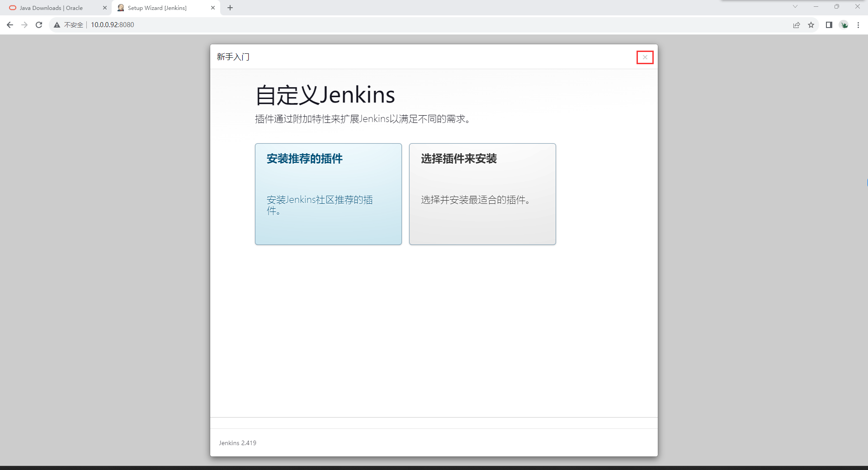The image size is (868, 470).
Task: Choose 选择插件来安装 option card
Action: 482,194
